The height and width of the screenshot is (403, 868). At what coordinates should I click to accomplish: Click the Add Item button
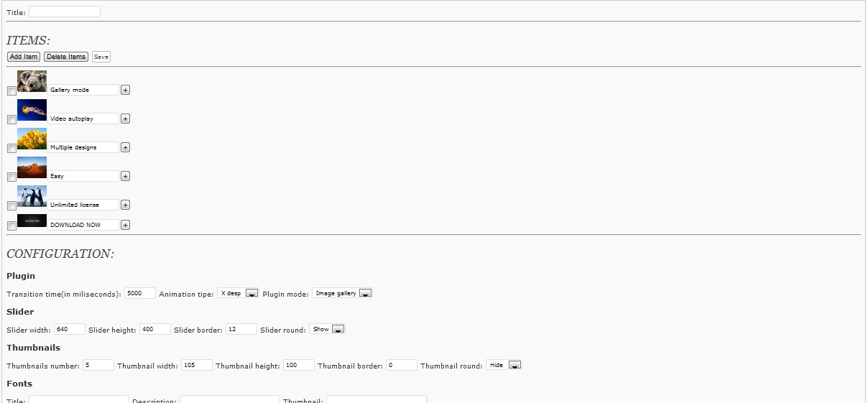click(24, 57)
